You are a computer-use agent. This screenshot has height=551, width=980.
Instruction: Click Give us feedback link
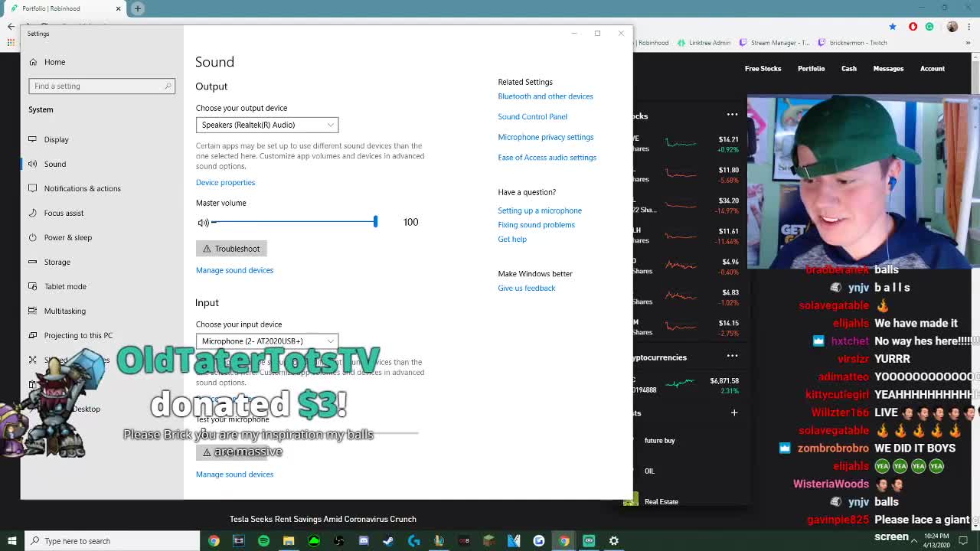click(x=526, y=289)
